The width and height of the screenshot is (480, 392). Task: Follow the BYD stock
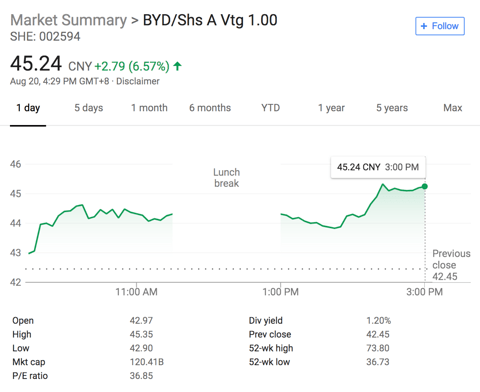[440, 26]
